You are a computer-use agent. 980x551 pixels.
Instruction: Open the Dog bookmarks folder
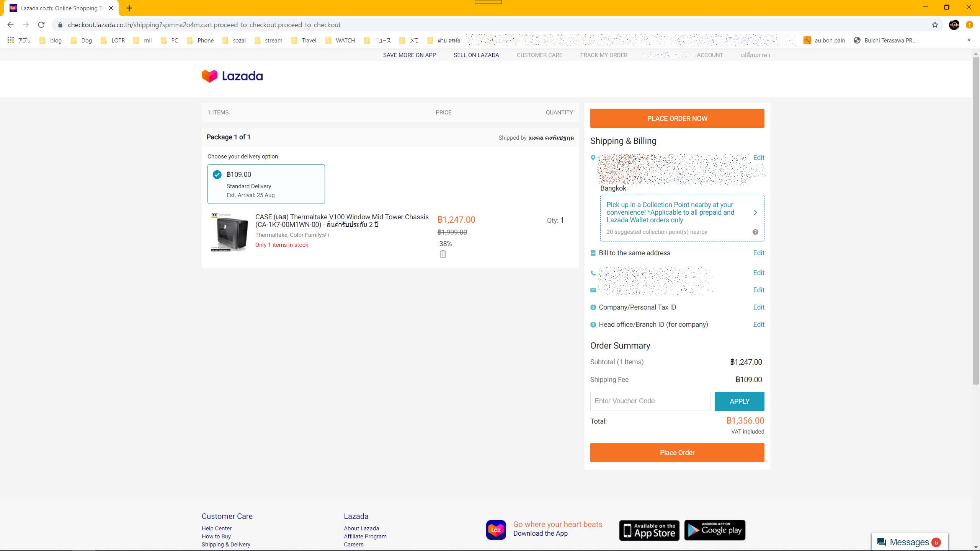click(82, 40)
